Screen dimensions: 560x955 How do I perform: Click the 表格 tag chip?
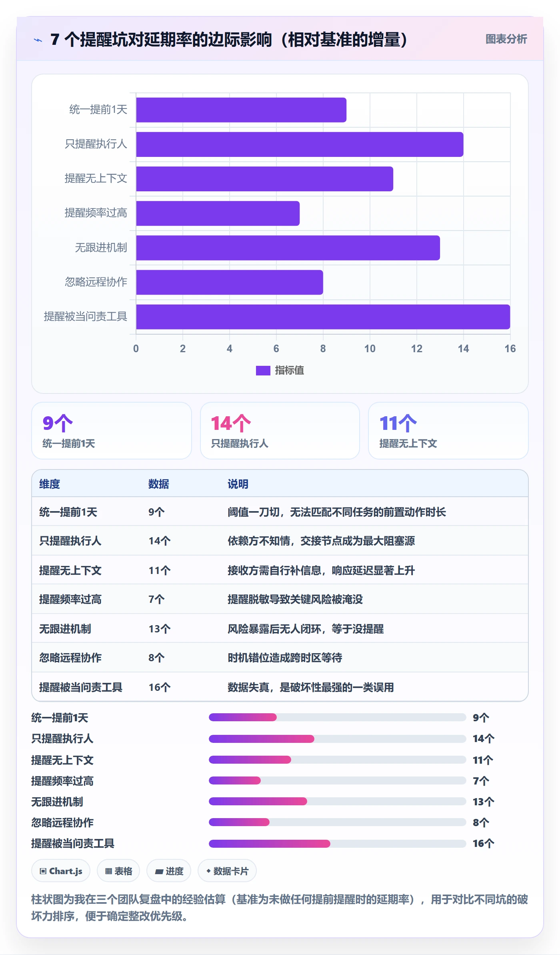click(118, 871)
